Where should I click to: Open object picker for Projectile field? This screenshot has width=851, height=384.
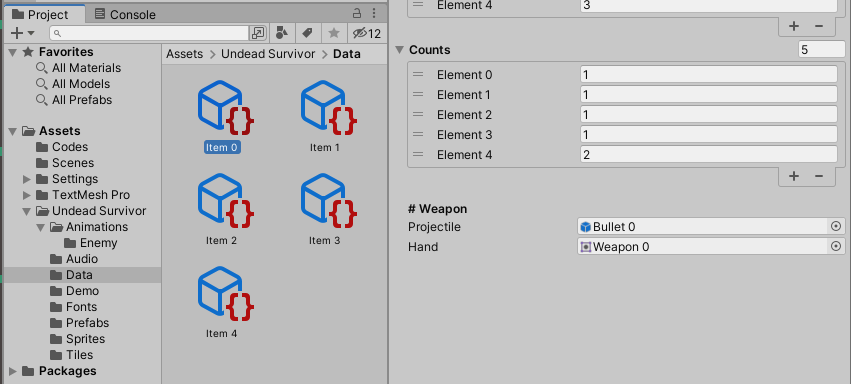pyautogui.click(x=836, y=227)
